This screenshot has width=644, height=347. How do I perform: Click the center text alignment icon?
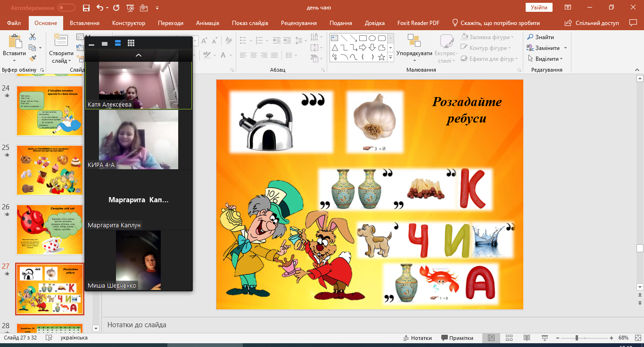(x=254, y=55)
